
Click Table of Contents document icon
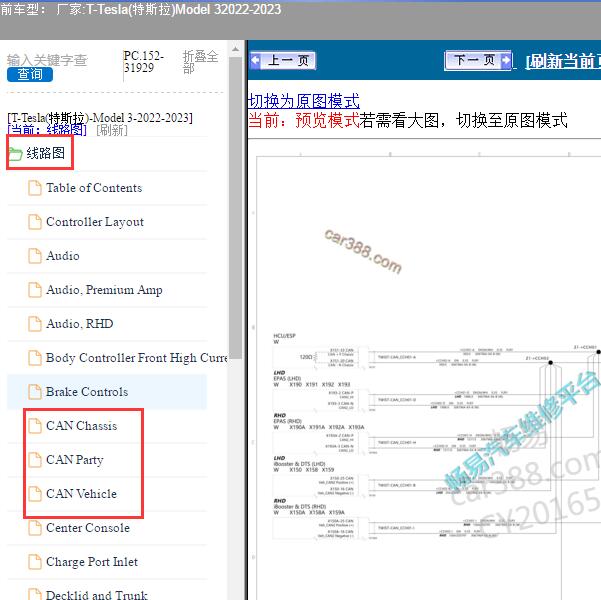click(x=35, y=188)
